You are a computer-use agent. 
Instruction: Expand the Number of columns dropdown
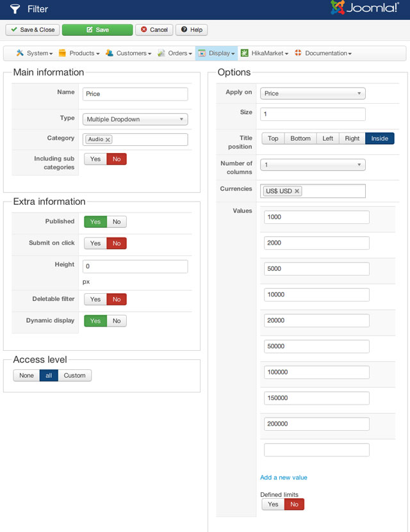click(x=313, y=165)
